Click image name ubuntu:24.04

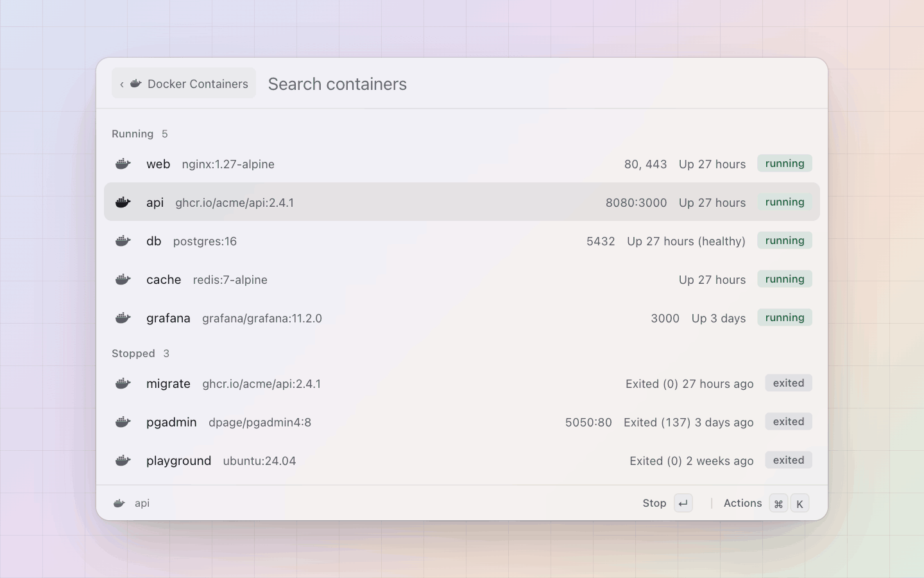tap(259, 460)
